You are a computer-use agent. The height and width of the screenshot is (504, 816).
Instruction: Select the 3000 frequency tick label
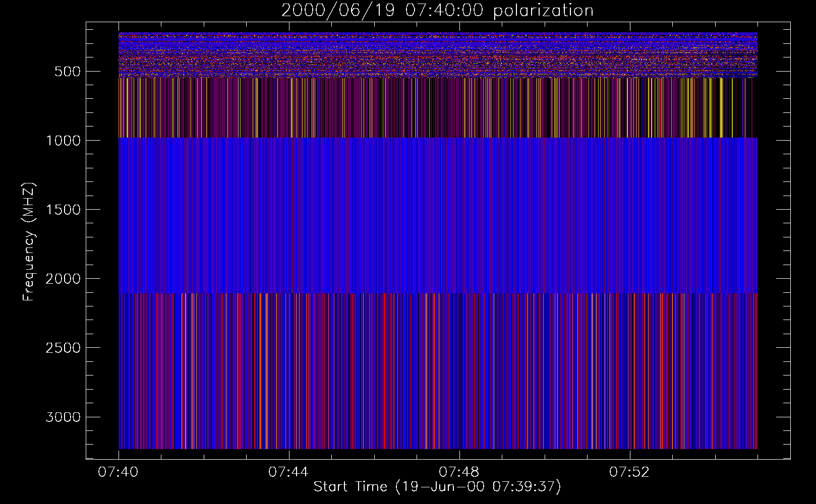click(63, 417)
